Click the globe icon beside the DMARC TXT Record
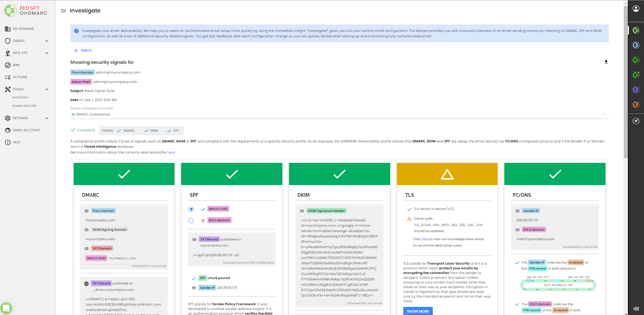This screenshot has width=644, height=315. point(87,284)
